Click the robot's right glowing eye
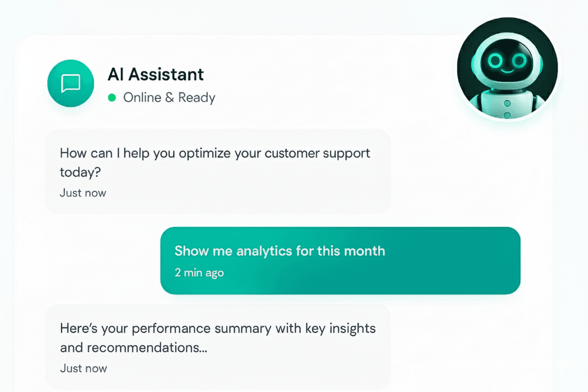588x392 pixels. point(519,60)
